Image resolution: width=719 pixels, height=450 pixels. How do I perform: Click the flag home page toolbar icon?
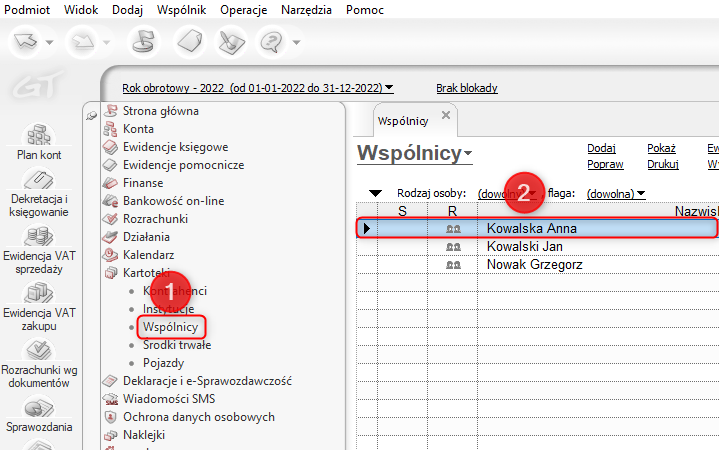point(144,42)
